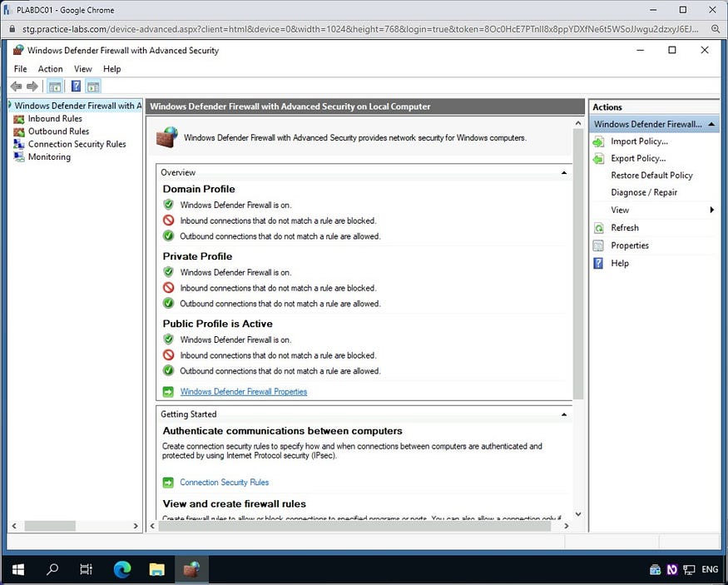This screenshot has height=585, width=728.
Task: Select Windows Defender Firewall root tree node
Action: point(77,106)
